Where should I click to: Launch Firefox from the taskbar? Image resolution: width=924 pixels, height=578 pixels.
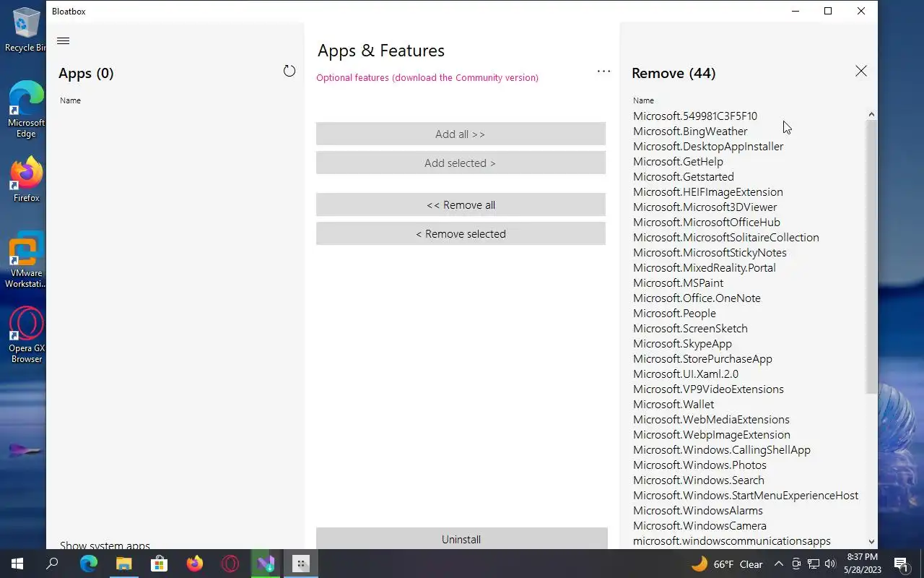[x=194, y=564]
